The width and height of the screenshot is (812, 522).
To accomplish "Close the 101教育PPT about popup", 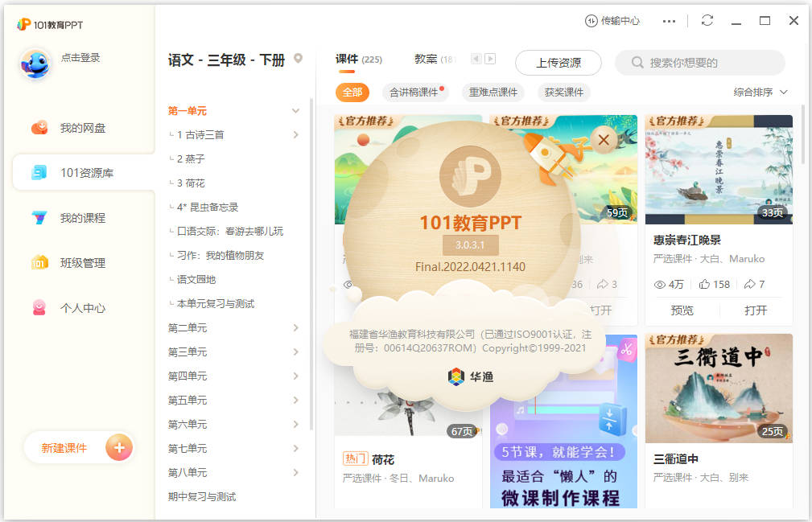I will (604, 140).
